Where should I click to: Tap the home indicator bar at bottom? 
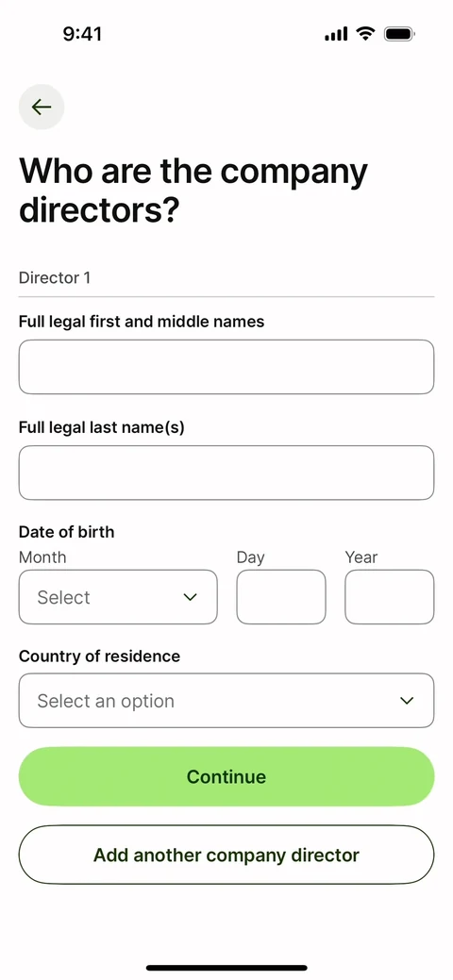[x=226, y=968]
